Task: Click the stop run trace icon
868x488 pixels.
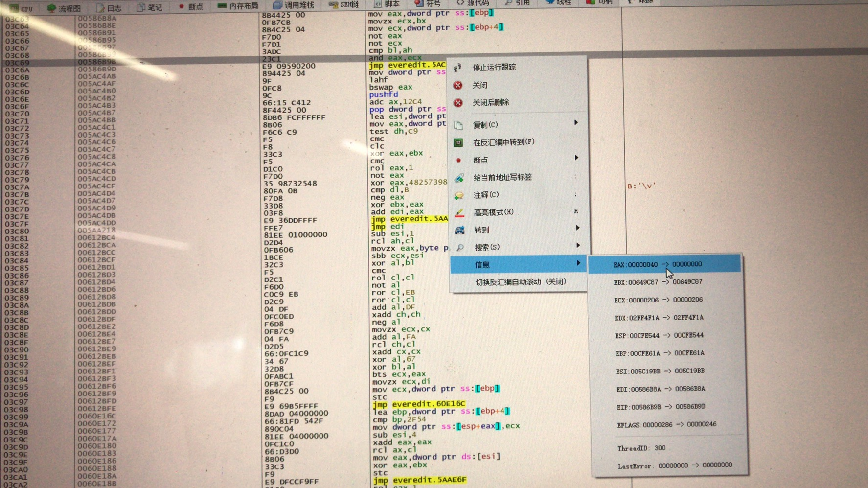Action: click(x=457, y=67)
